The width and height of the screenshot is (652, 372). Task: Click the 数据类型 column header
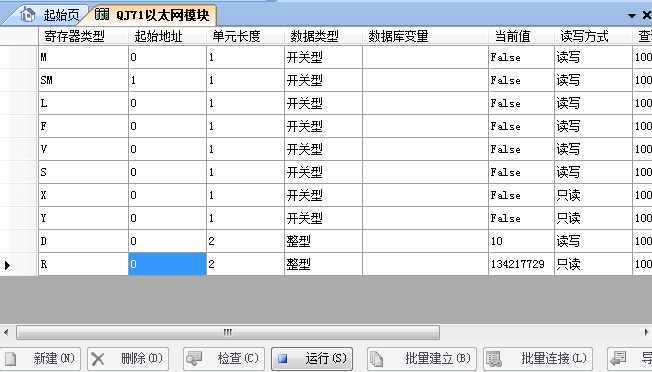click(x=324, y=36)
